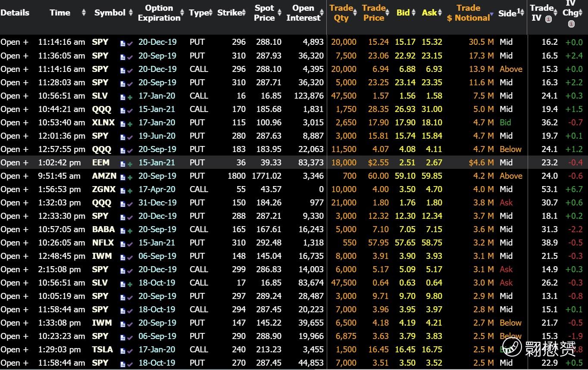Sort by the Trade Qty column header
Screen dimensions: 588x370
click(x=341, y=13)
